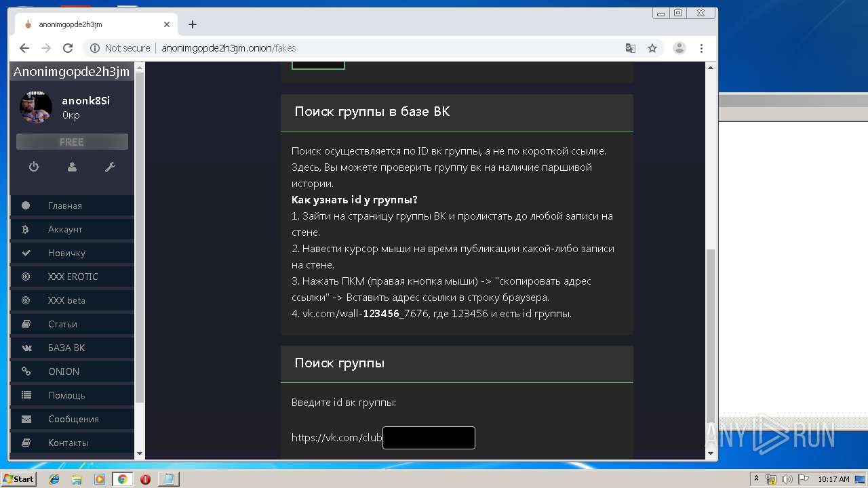Screen dimensions: 868x488
Task: Click the sidebar scrollbar down arrow
Action: (140, 453)
